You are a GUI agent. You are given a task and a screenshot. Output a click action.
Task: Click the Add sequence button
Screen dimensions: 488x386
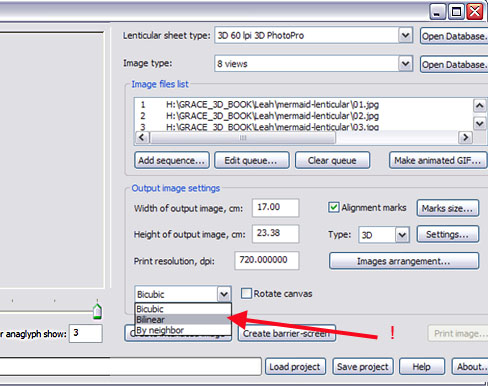(172, 160)
